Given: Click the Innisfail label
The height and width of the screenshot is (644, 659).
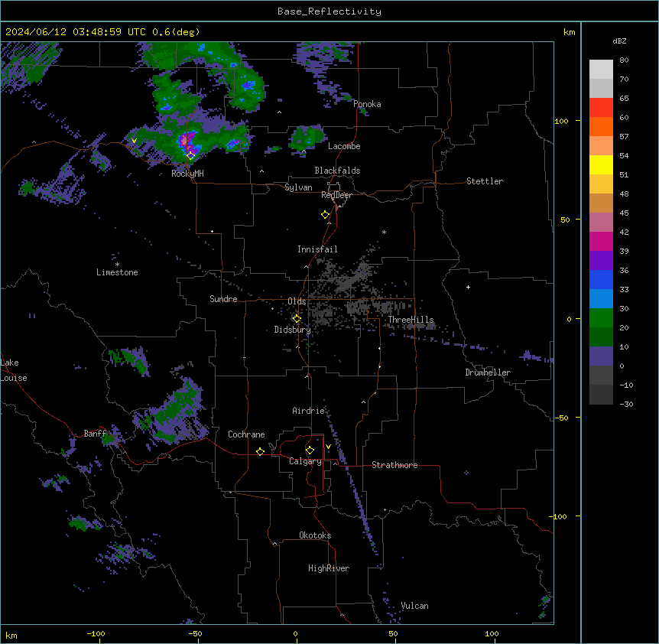Looking at the screenshot, I should click(317, 249).
